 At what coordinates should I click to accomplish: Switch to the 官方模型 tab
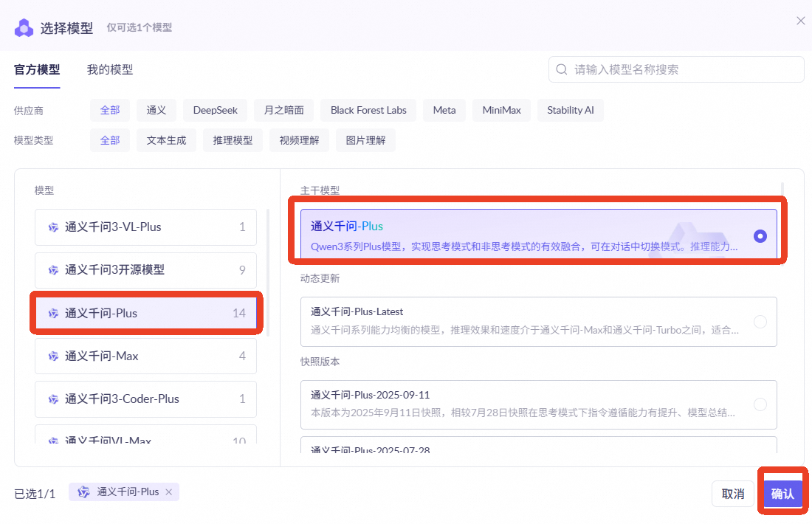[x=37, y=69]
